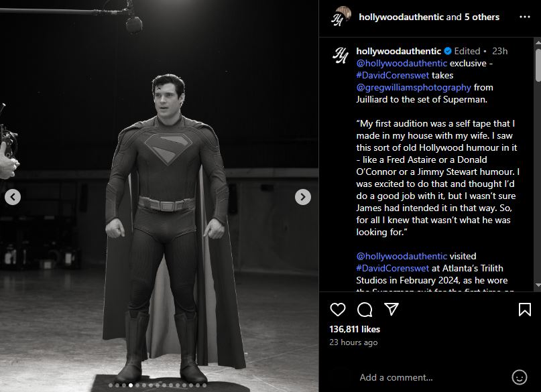Go to the next carousel photo
Screen dimensions: 541x392
[303, 197]
